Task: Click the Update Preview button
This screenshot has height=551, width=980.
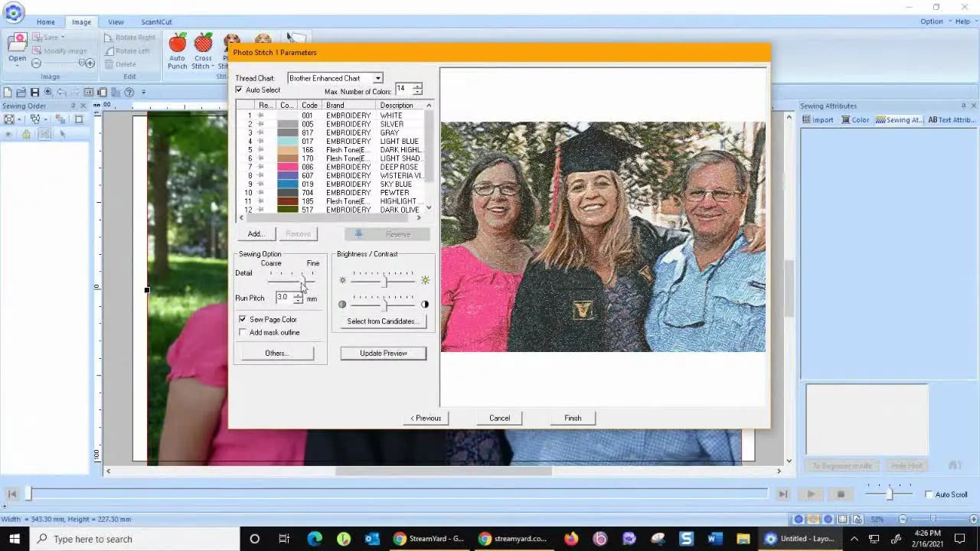Action: pyautogui.click(x=383, y=353)
